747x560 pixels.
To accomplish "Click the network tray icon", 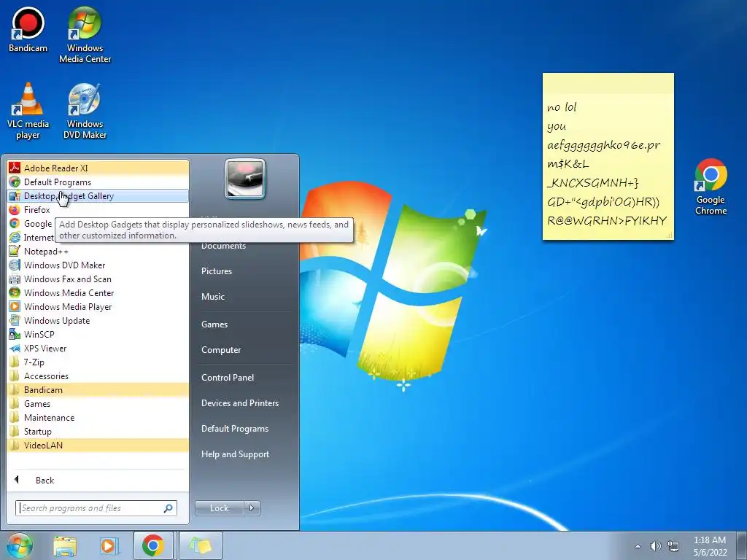I will coord(673,546).
